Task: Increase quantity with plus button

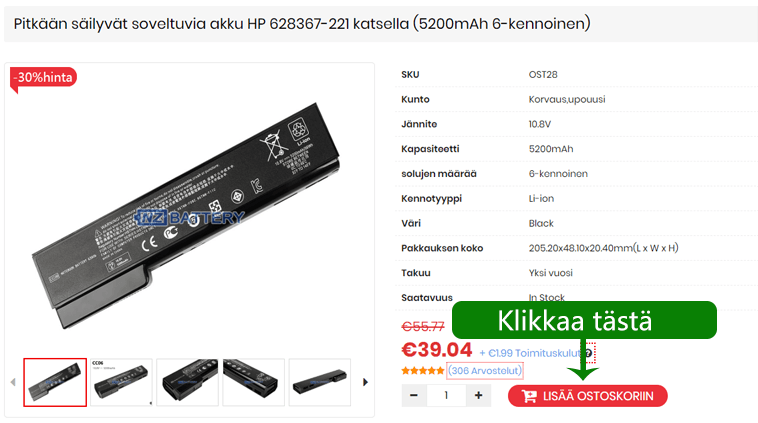Action: (x=479, y=395)
